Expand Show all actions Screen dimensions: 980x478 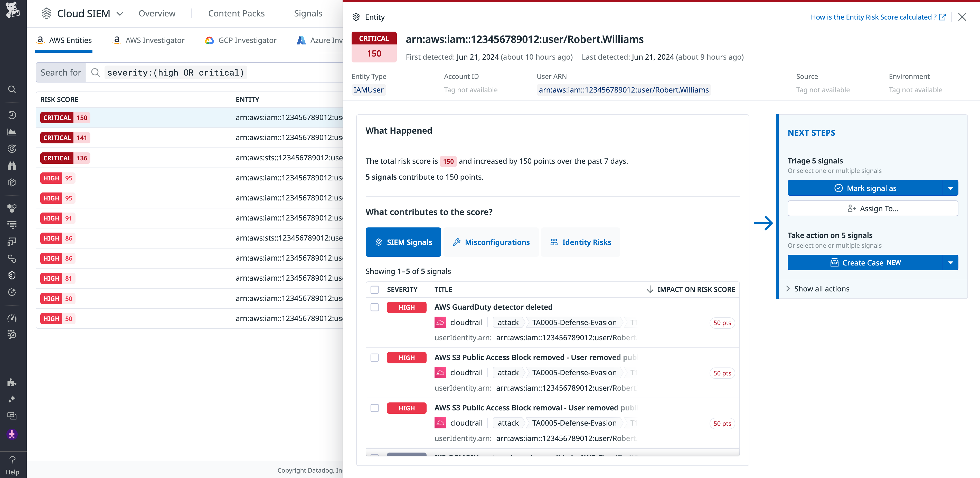pyautogui.click(x=821, y=289)
